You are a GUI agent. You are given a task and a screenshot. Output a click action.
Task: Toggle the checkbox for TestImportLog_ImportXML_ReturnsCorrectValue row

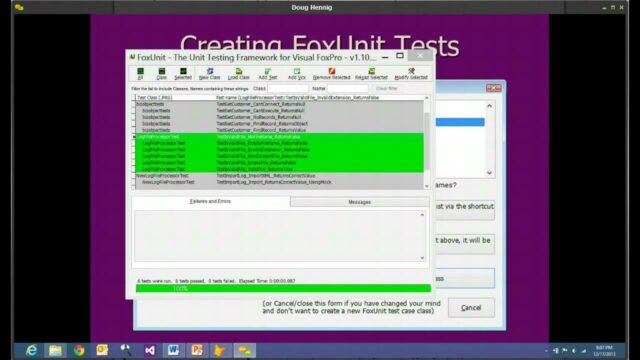click(133, 176)
